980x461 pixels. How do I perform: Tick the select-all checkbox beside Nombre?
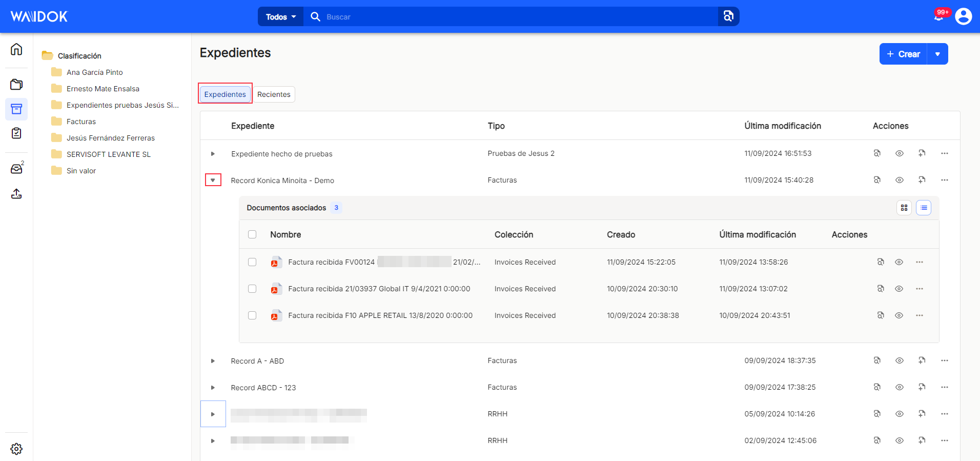pyautogui.click(x=252, y=234)
